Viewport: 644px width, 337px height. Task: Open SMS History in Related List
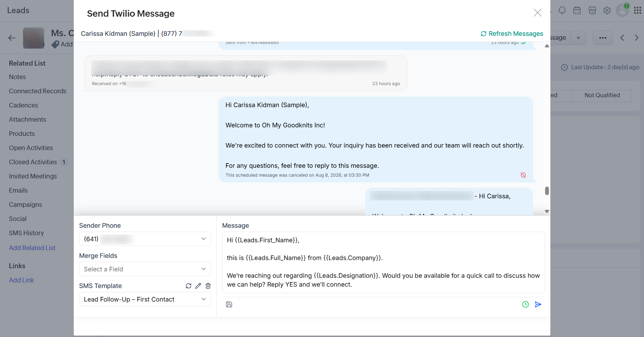pos(27,233)
